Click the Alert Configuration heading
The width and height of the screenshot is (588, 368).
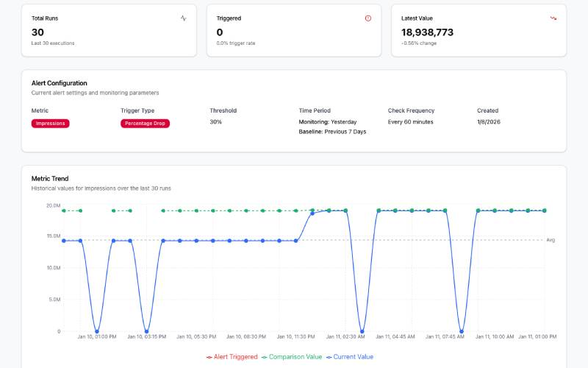point(60,83)
